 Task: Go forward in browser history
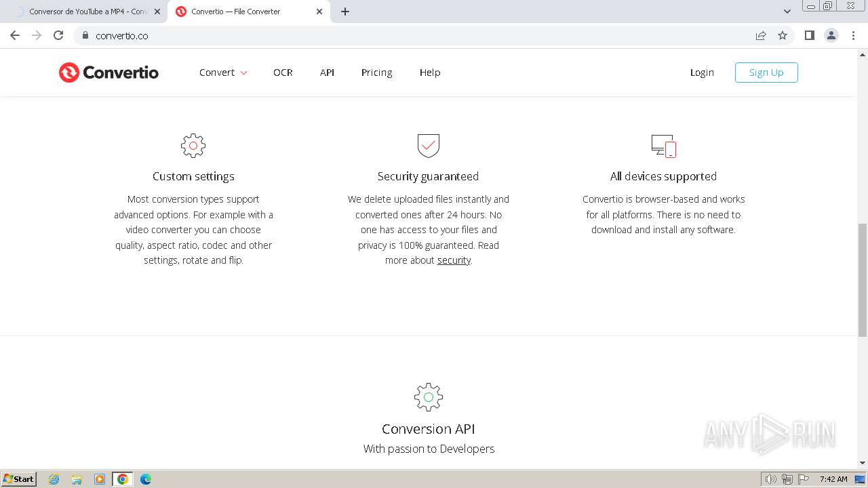pyautogui.click(x=37, y=35)
